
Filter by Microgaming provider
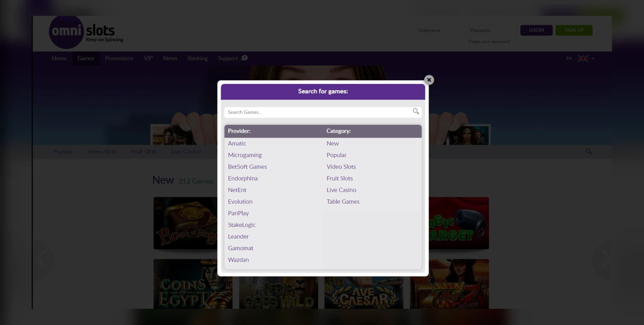coord(244,155)
